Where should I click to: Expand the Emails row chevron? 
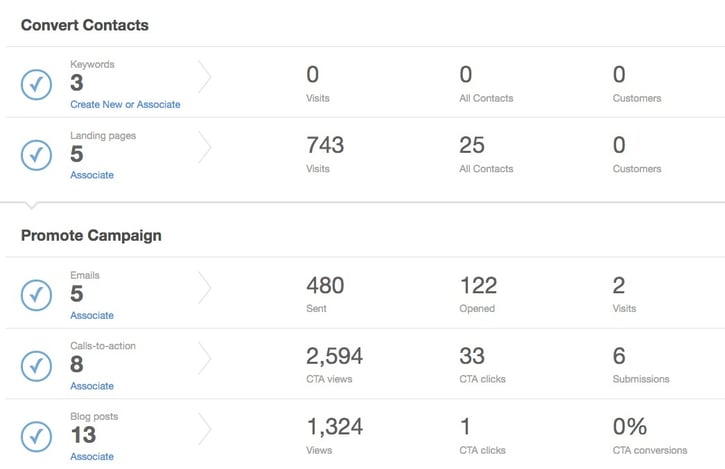coord(205,288)
